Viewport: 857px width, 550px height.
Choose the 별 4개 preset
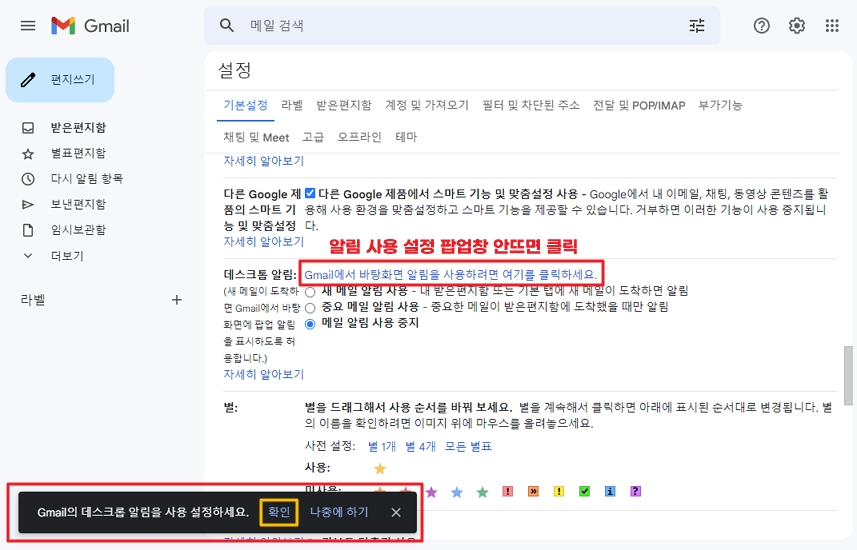[420, 447]
